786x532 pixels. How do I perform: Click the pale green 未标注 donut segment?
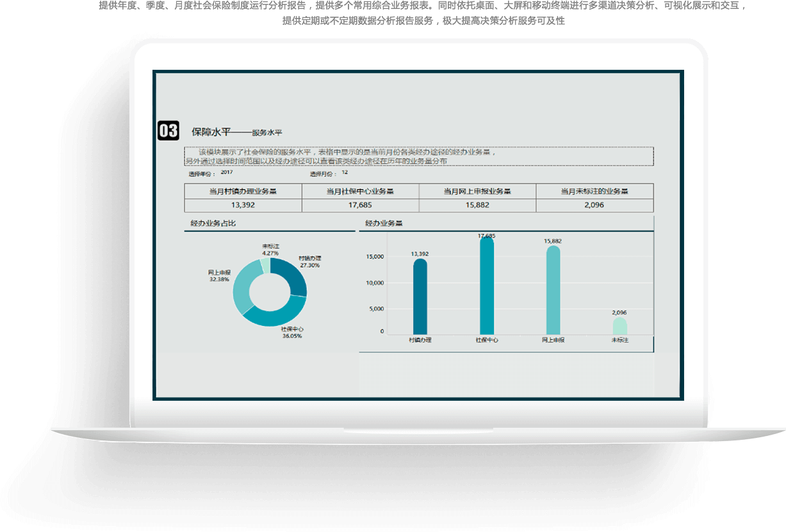tap(265, 266)
